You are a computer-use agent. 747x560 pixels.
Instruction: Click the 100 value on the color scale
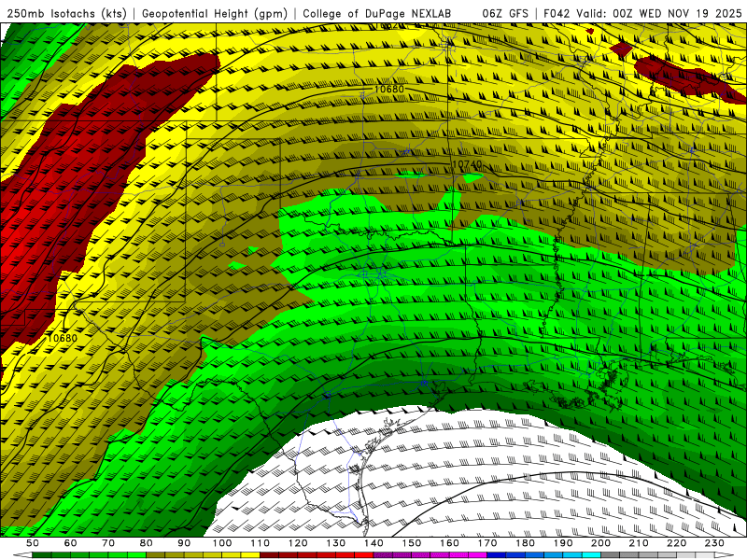[x=222, y=543]
